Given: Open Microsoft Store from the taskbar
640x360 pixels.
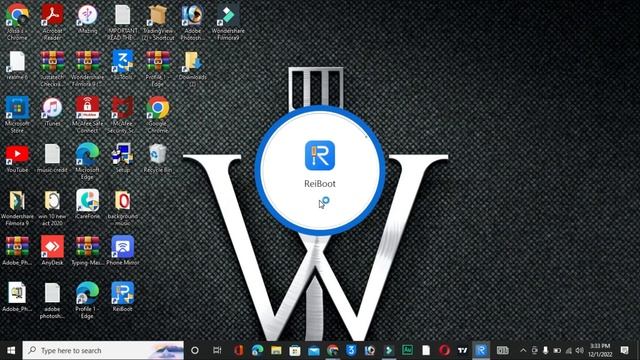Looking at the screenshot, I should (295, 350).
